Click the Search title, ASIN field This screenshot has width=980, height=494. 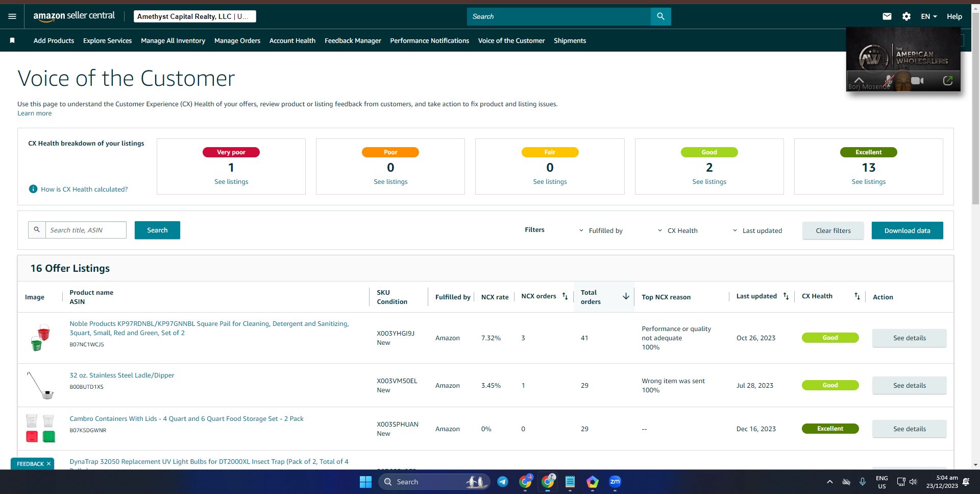tap(86, 230)
